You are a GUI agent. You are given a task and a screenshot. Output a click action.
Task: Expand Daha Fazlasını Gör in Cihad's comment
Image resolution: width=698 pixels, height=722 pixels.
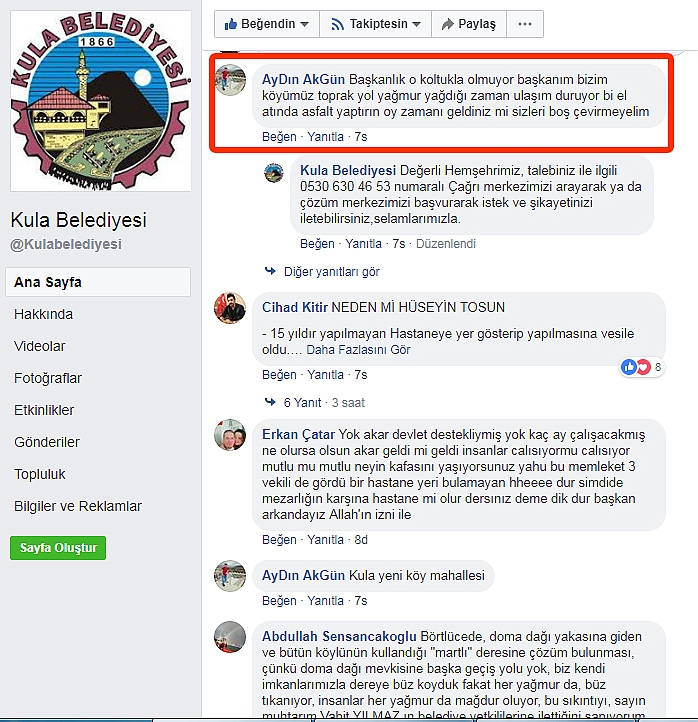click(x=358, y=350)
